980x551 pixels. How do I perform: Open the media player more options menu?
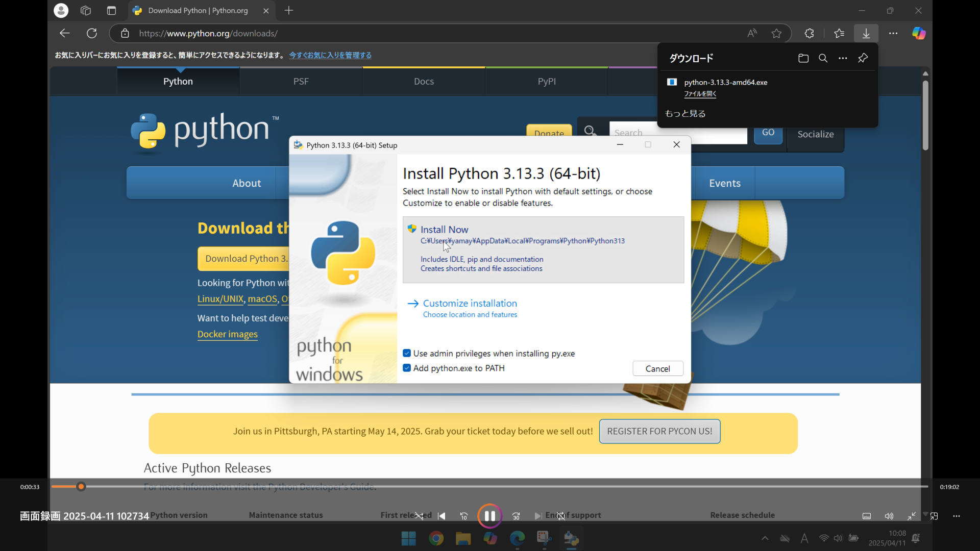pos(957,516)
